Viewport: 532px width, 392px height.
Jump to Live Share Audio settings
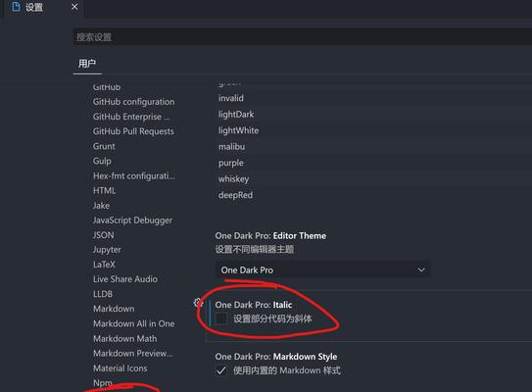click(x=125, y=279)
